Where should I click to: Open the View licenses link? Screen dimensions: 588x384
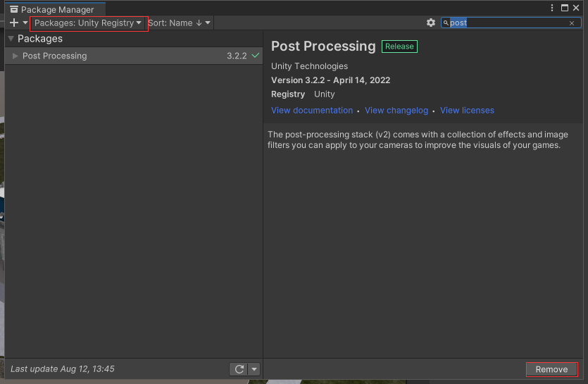point(467,111)
